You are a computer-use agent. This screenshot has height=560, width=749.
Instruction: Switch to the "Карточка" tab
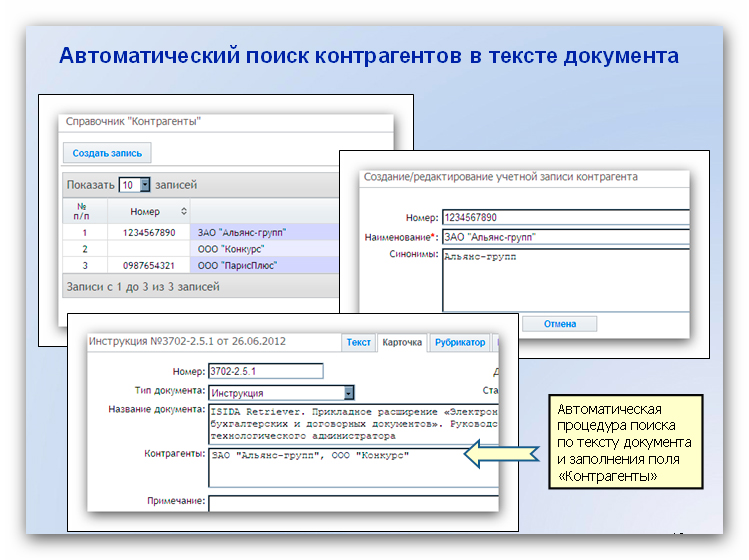[x=402, y=342]
